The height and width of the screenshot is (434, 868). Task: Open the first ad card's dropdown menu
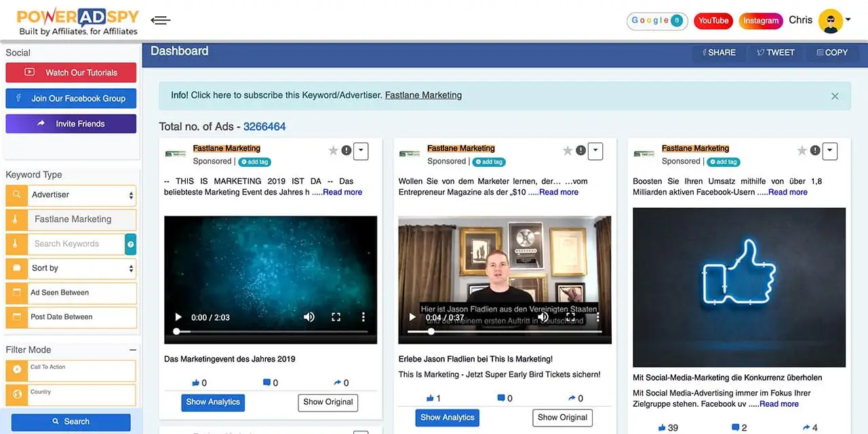click(x=361, y=151)
